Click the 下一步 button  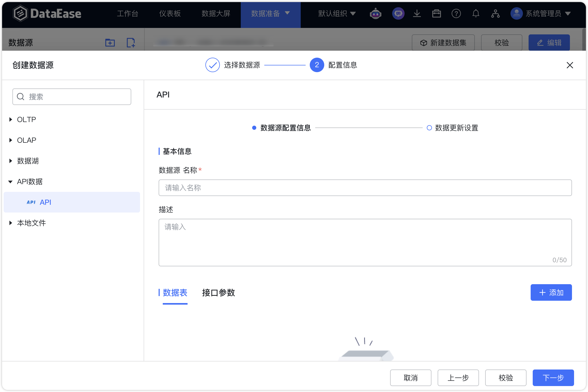(553, 378)
